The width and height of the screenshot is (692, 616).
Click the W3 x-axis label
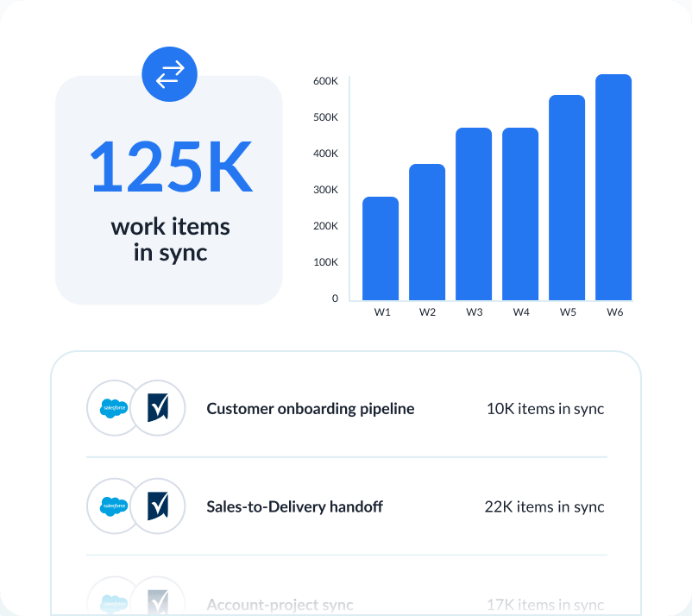pos(475,312)
